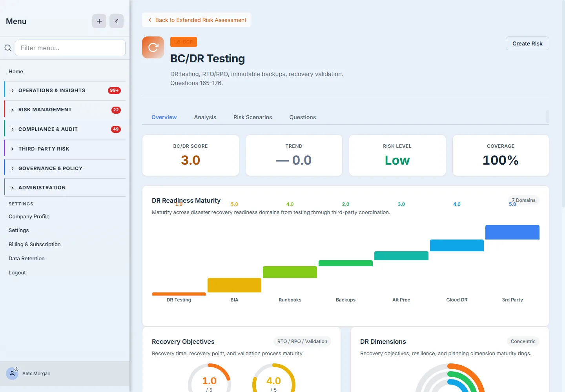Expand RISK MANAGEMENT section
565x392 pixels.
[x=65, y=110]
